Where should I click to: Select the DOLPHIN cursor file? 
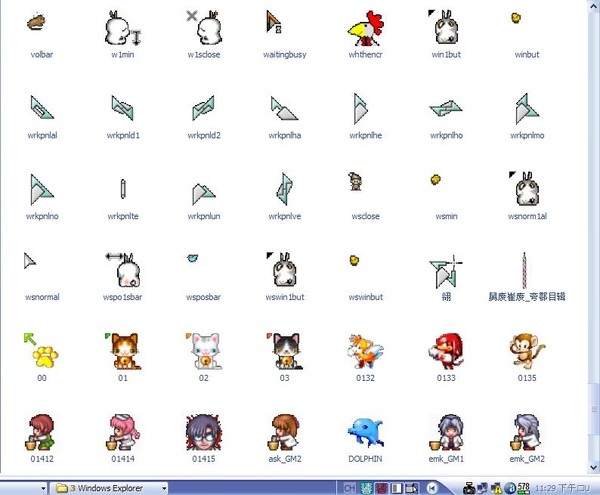point(365,432)
